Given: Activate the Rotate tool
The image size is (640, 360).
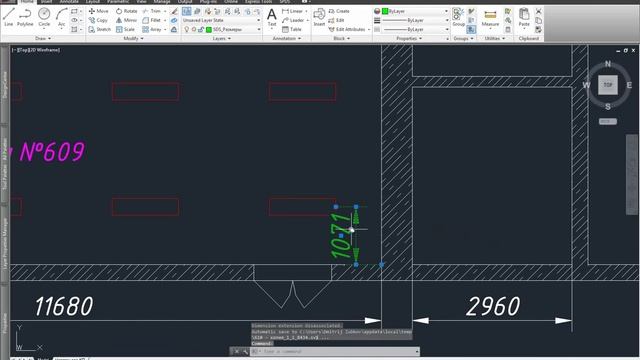Looking at the screenshot, I should [x=127, y=11].
